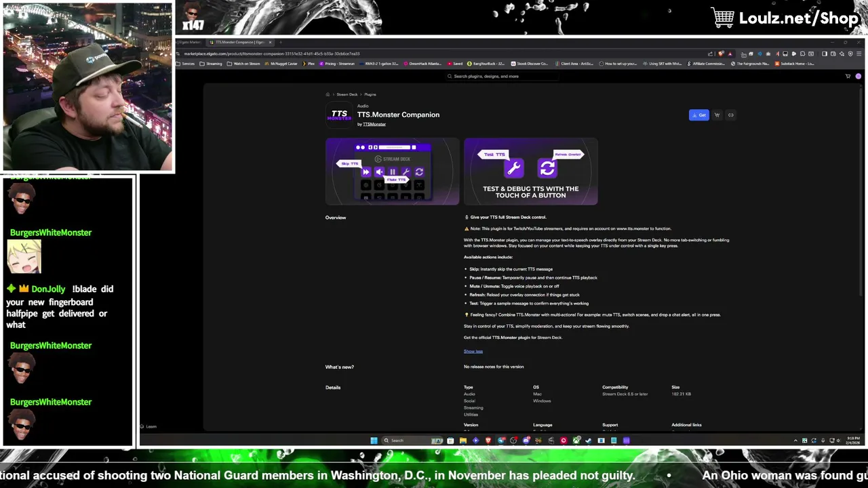
Task: Open shopping cart icon in marketplace header
Action: [x=848, y=76]
